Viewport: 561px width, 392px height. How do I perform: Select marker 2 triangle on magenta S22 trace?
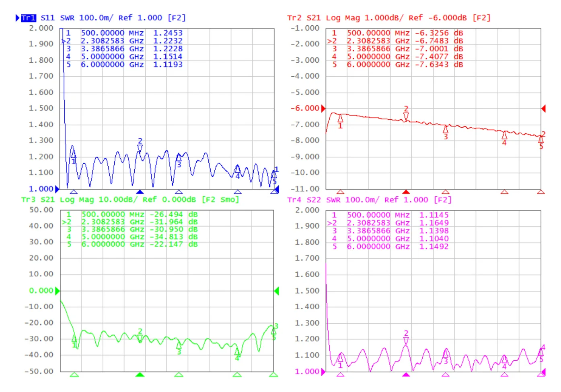click(406, 341)
